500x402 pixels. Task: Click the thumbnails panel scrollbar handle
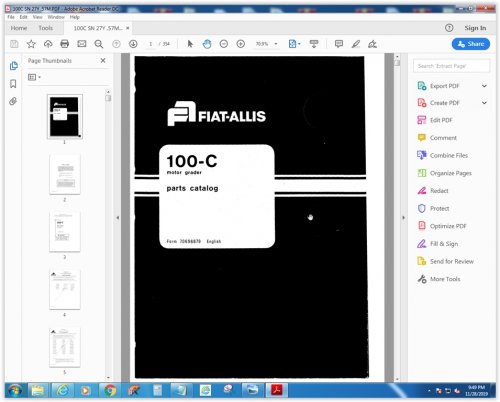[x=108, y=98]
